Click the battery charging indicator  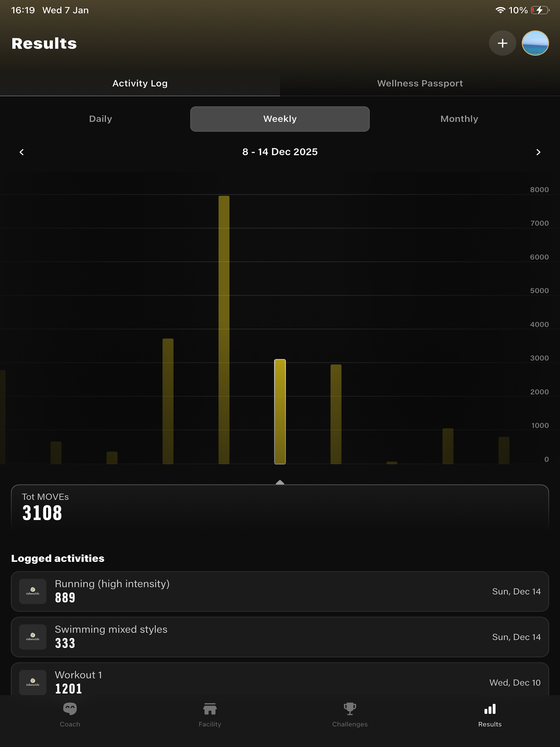pos(540,10)
